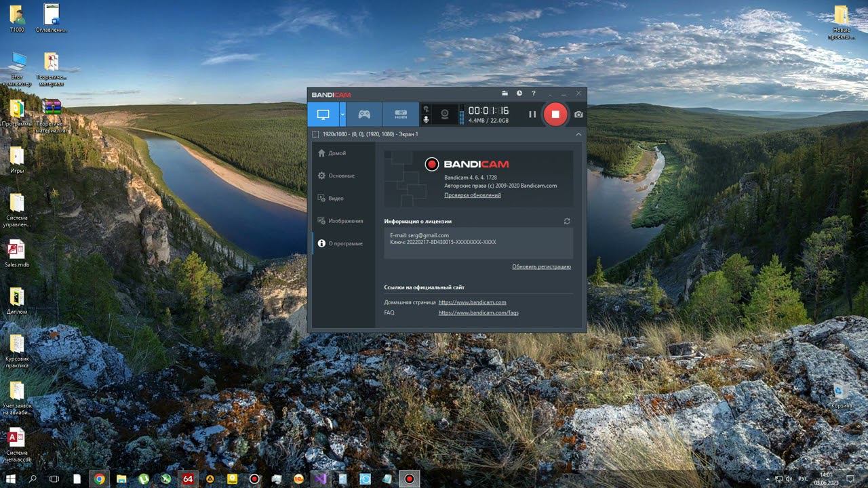Image resolution: width=868 pixels, height=488 pixels.
Task: Select Sales.mdb file on desktop
Action: (x=17, y=253)
